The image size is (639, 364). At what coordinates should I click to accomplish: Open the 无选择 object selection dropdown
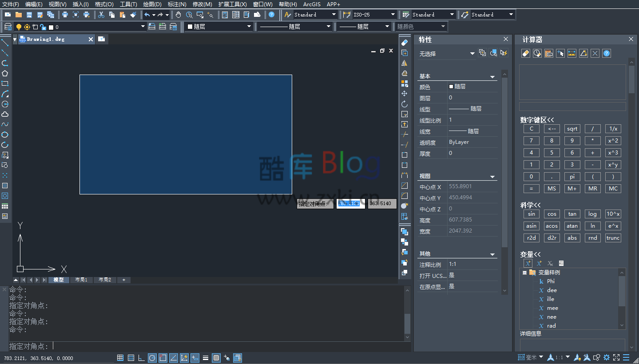(x=472, y=54)
